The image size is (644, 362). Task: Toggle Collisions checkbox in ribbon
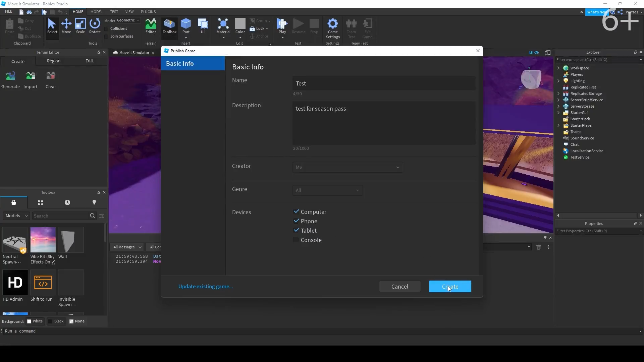point(107,29)
